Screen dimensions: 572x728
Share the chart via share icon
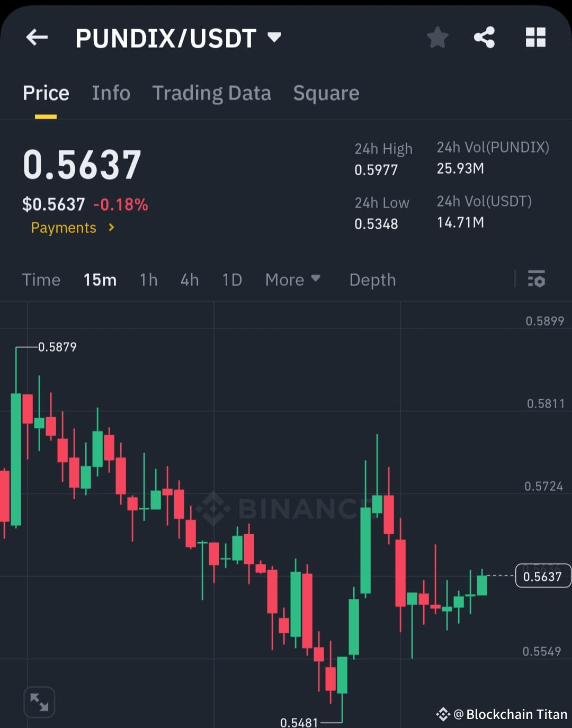tap(484, 37)
